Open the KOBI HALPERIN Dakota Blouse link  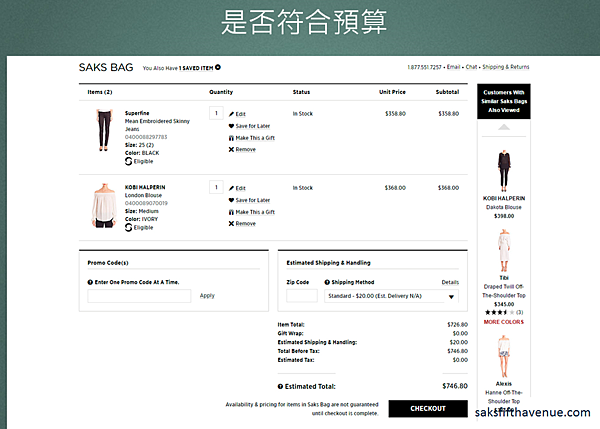click(x=504, y=203)
